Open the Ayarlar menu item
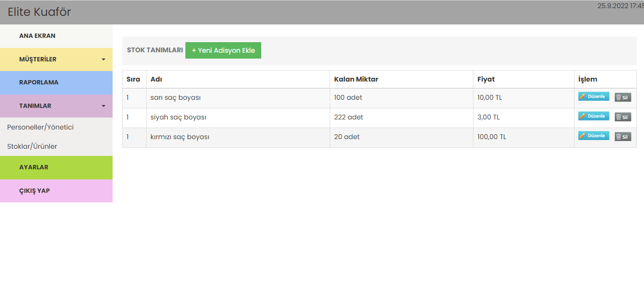644x295 pixels. point(34,167)
